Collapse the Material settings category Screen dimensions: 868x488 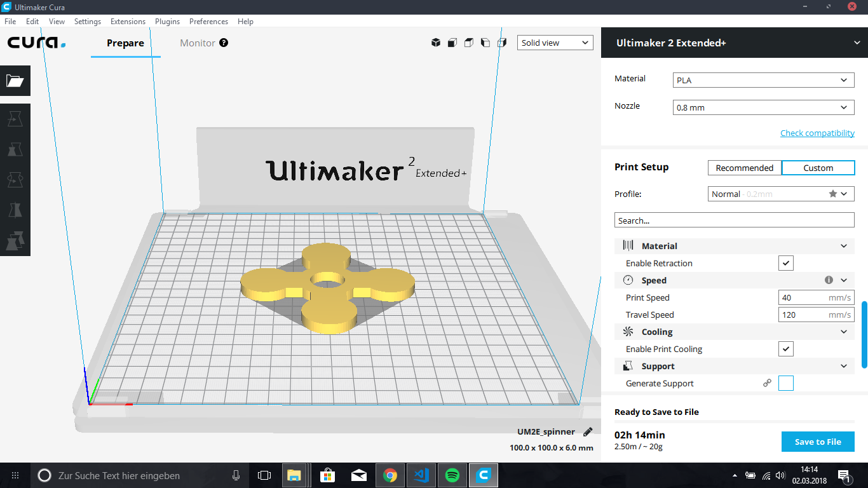point(844,246)
